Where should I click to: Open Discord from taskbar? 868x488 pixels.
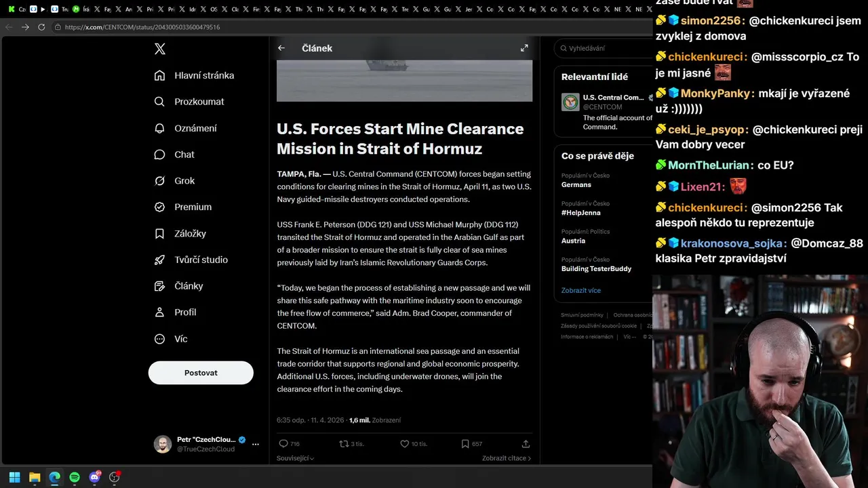(x=95, y=477)
